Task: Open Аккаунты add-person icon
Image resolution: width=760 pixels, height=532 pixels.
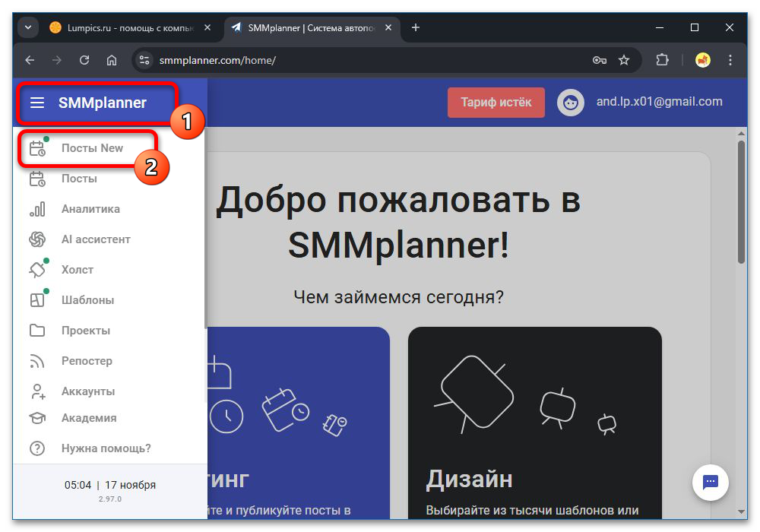Action: pyautogui.click(x=37, y=391)
